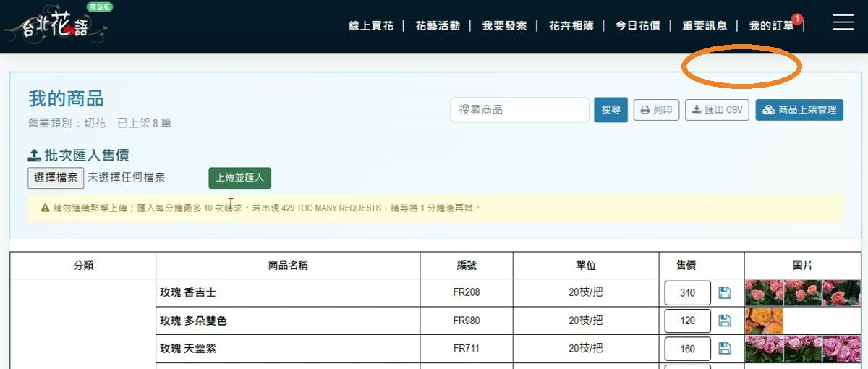This screenshot has height=369, width=868.
Task: Click the 單位 column header
Action: coord(586,266)
